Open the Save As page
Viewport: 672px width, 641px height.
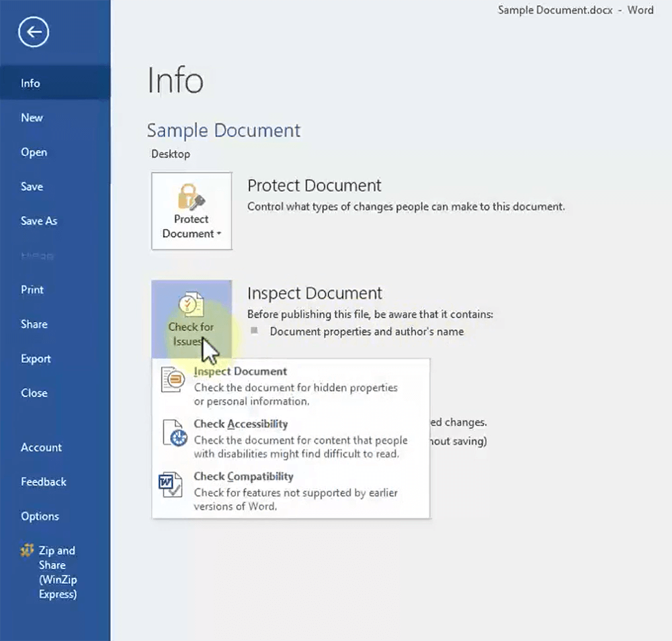click(39, 221)
